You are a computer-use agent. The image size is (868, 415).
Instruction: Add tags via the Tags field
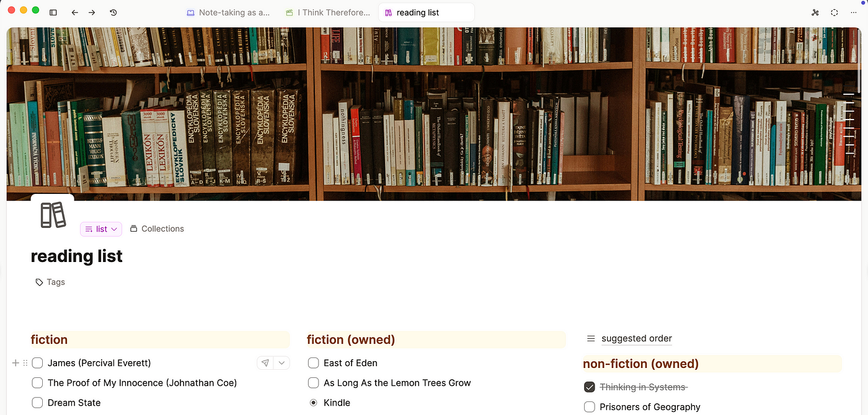pos(50,282)
